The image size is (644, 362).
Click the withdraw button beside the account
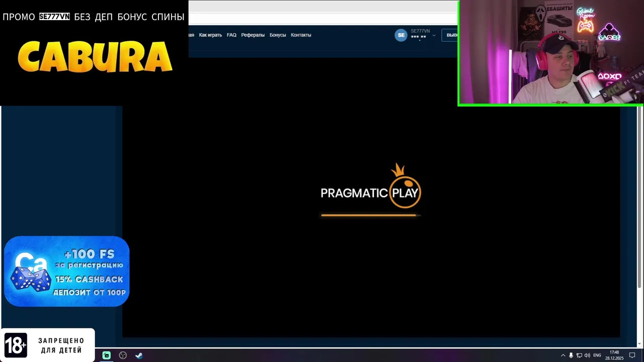point(450,35)
